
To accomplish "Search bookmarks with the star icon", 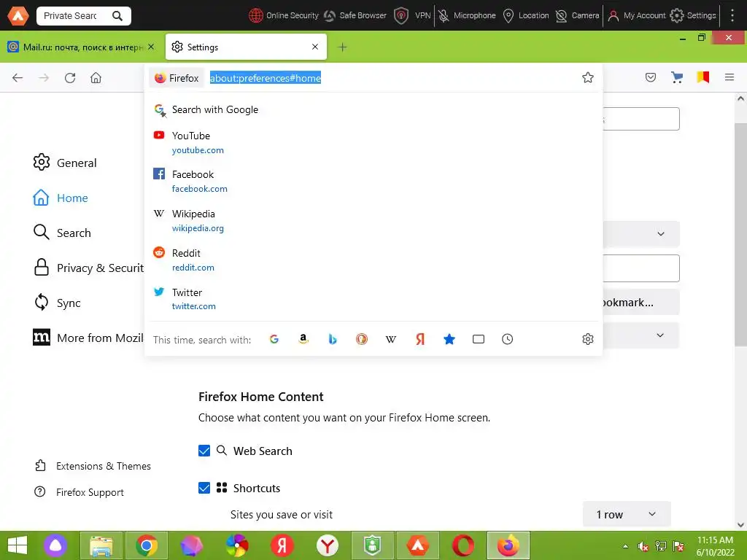I will tap(449, 339).
